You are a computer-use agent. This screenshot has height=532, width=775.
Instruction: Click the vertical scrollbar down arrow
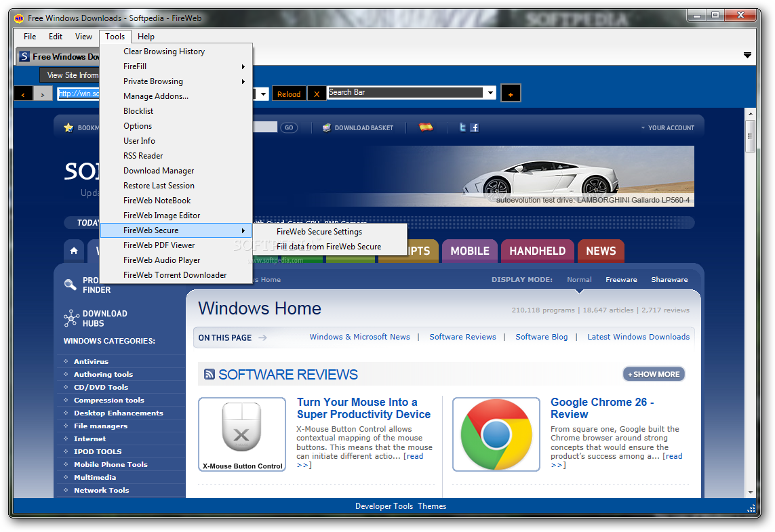pyautogui.click(x=751, y=493)
